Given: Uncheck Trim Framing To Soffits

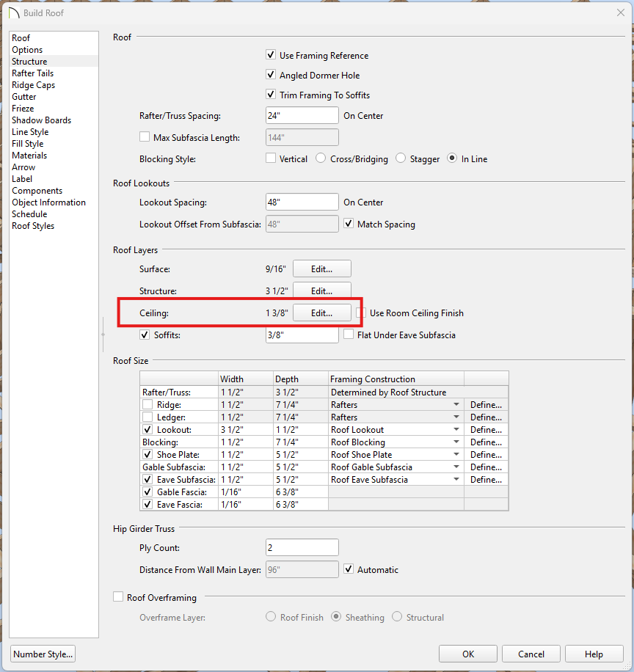Looking at the screenshot, I should tap(271, 95).
